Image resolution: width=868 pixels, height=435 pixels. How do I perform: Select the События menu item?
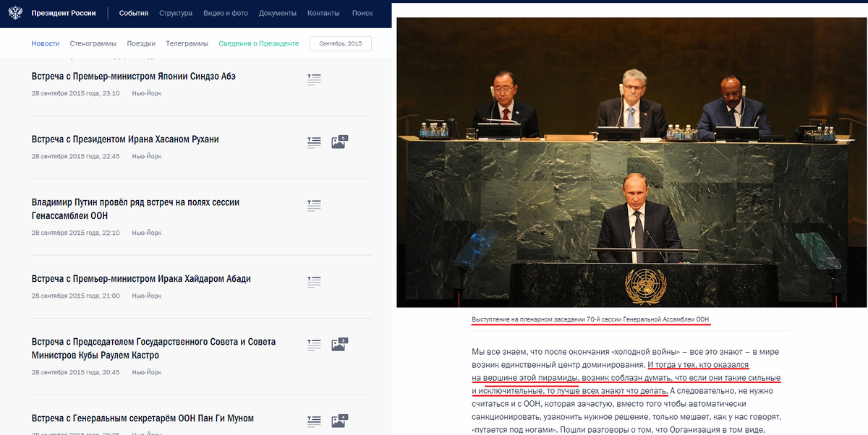pos(134,13)
